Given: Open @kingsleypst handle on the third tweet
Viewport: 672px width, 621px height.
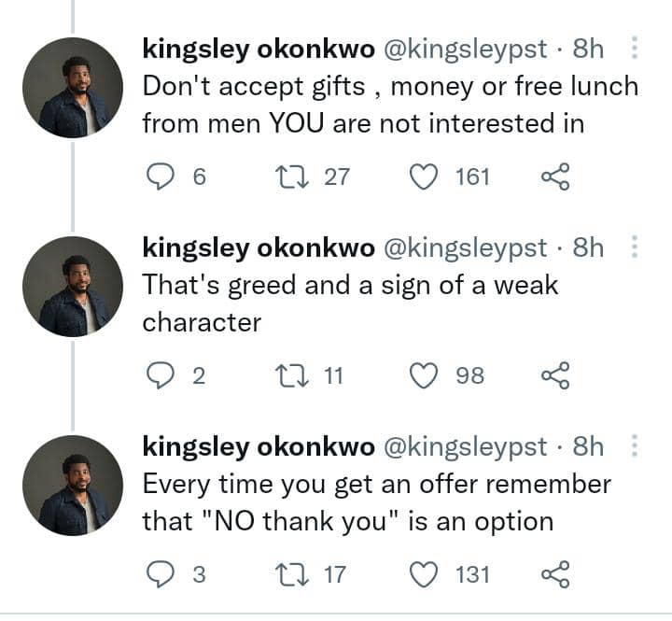Looking at the screenshot, I should [466, 447].
